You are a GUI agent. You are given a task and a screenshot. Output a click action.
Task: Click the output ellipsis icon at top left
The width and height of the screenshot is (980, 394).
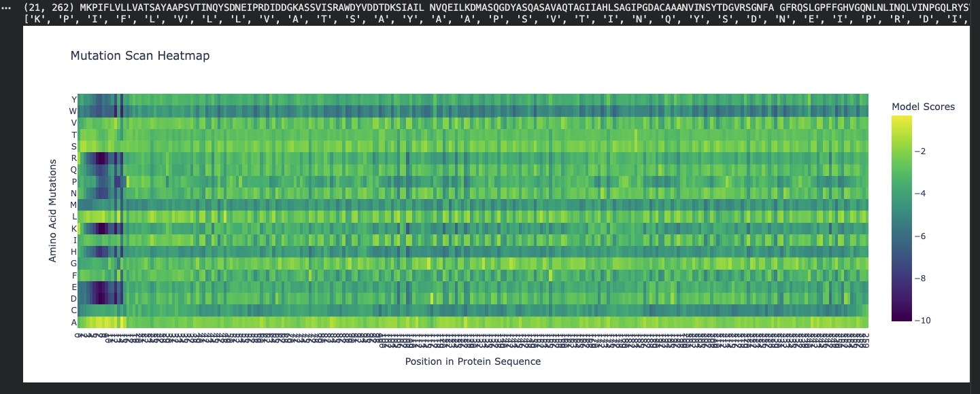click(7, 7)
